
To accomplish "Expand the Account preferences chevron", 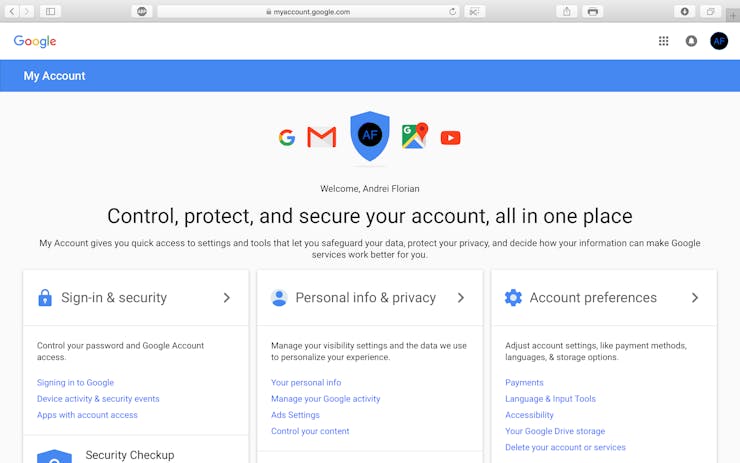I will point(695,298).
